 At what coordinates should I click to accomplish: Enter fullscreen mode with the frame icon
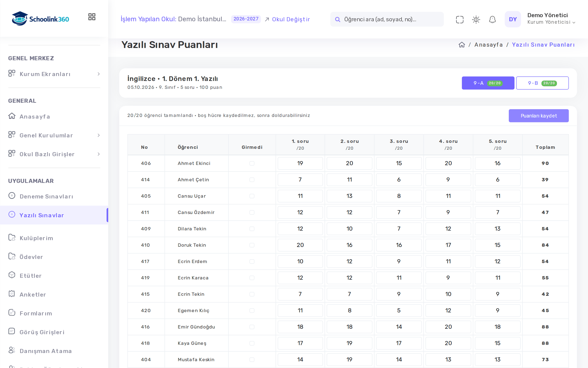(x=460, y=19)
